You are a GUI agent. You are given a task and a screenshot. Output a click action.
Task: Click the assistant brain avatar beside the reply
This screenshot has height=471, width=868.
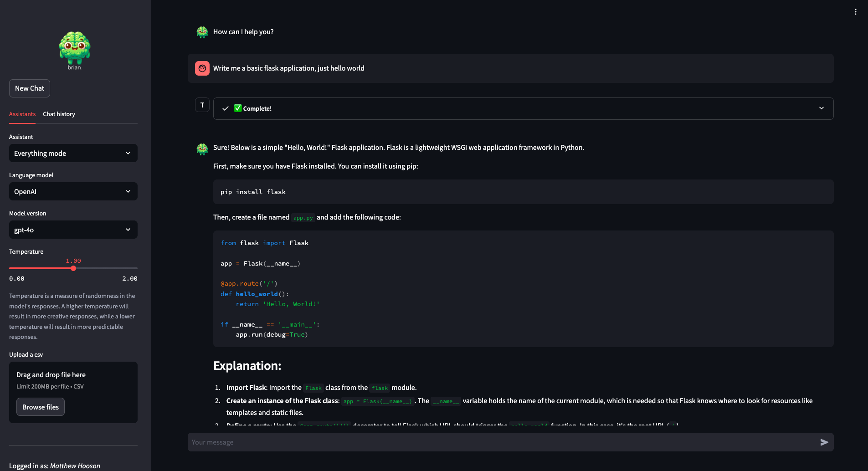pos(202,148)
